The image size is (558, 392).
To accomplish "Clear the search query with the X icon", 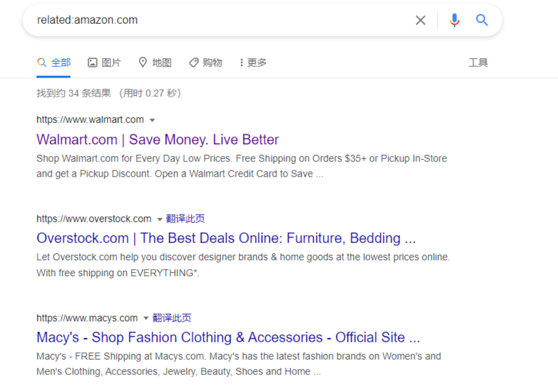I will 420,20.
